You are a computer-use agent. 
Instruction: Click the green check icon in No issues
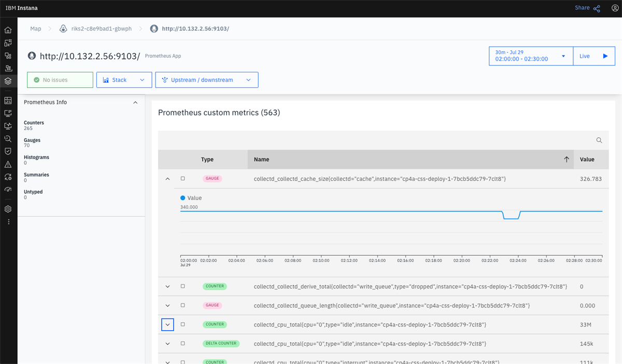click(x=36, y=80)
